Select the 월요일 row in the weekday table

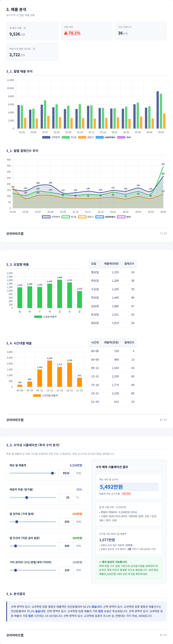click(113, 272)
